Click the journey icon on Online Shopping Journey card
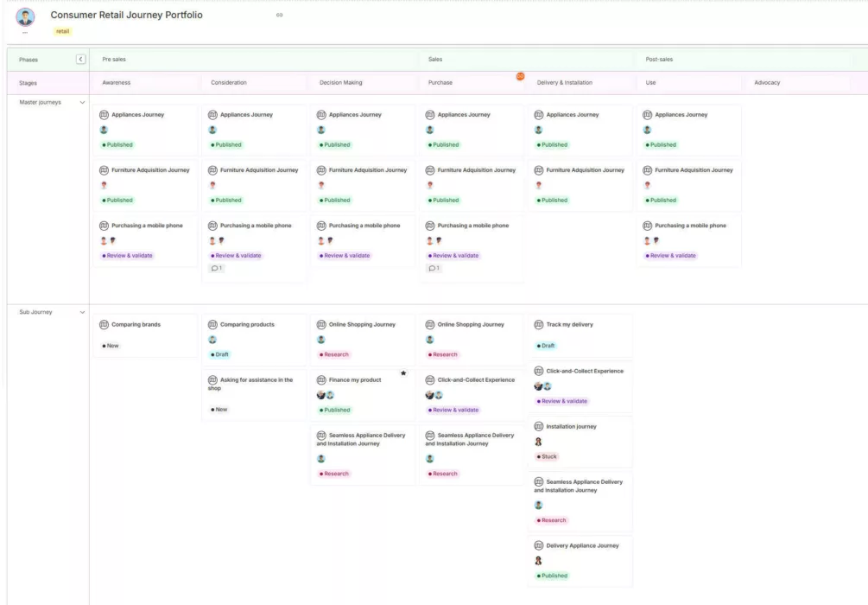This screenshot has height=605, width=868. (320, 323)
